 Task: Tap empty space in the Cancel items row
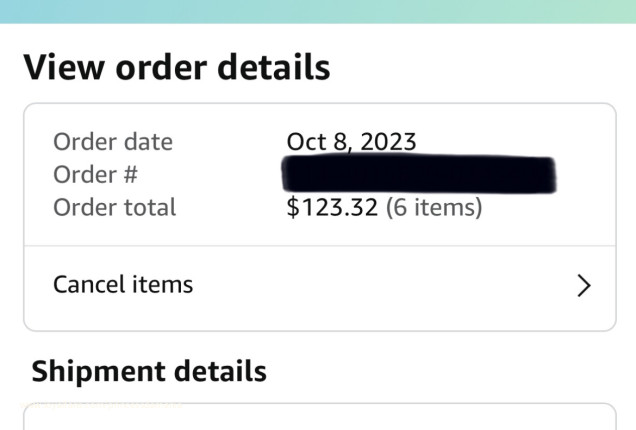[x=380, y=285]
